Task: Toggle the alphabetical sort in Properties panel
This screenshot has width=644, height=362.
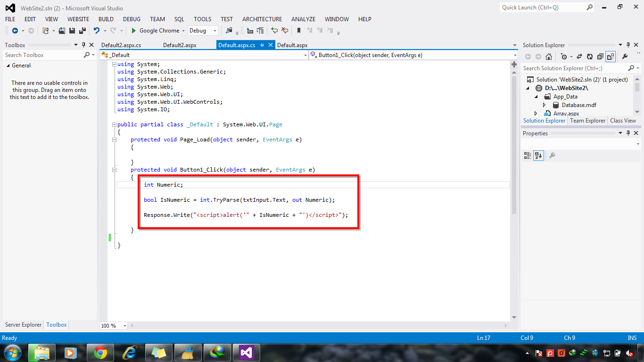Action: 538,155
